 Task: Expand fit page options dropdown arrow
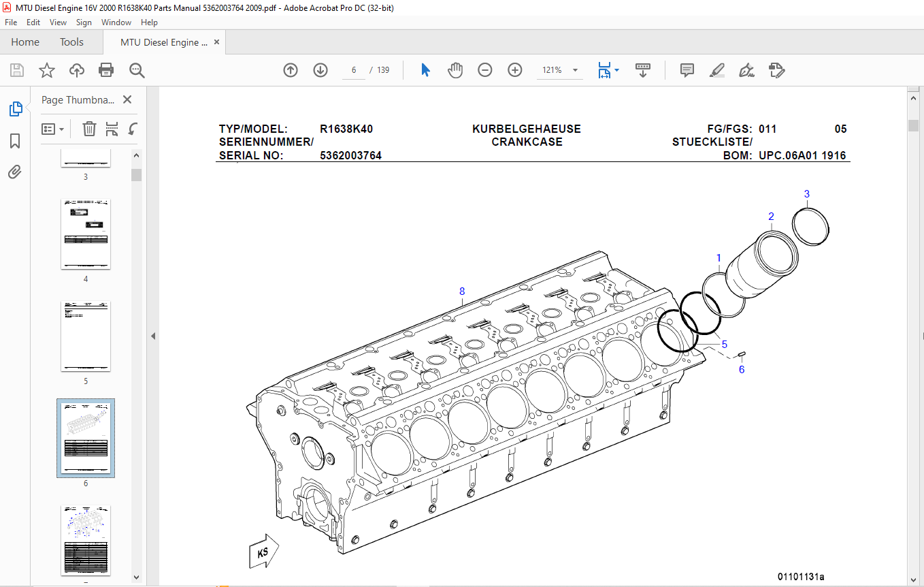(616, 70)
